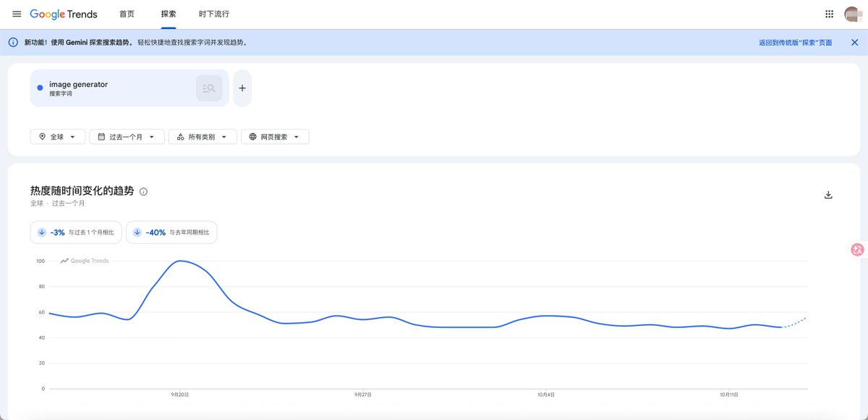Open the 网页搜索 search type dropdown
Image resolution: width=868 pixels, height=420 pixels.
(275, 137)
